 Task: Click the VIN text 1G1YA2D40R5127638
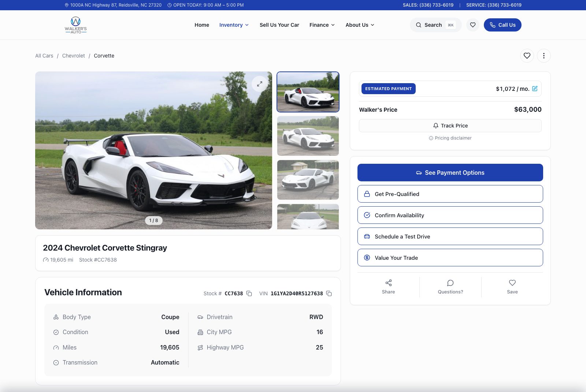pos(297,293)
